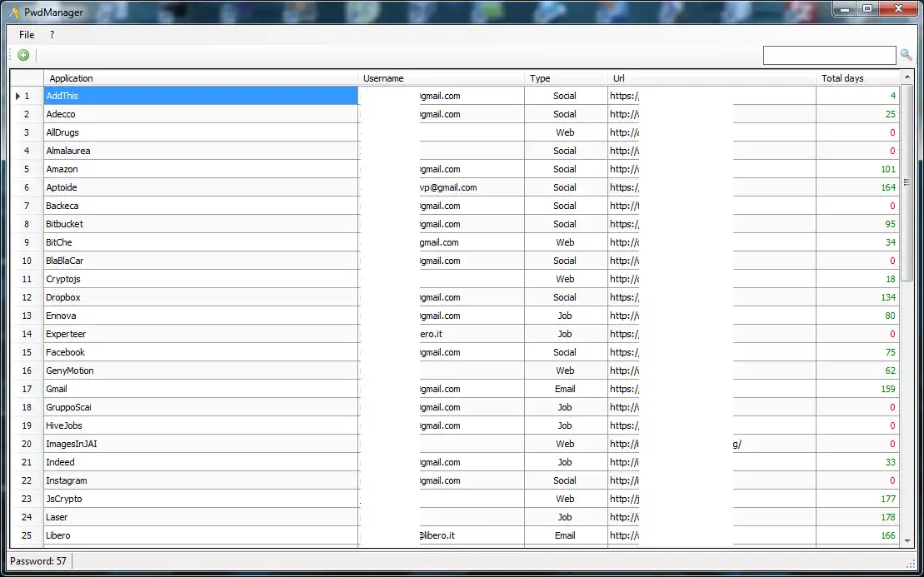The width and height of the screenshot is (924, 577).
Task: Sort by the Username column header
Action: pyautogui.click(x=441, y=78)
